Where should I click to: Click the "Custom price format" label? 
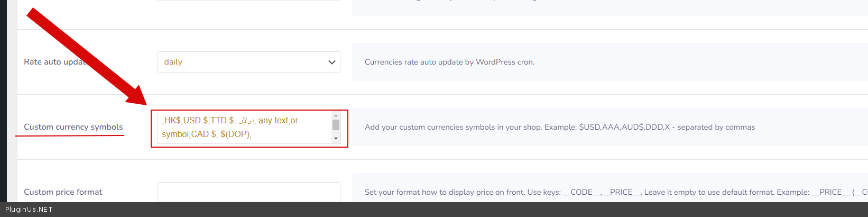[x=63, y=192]
